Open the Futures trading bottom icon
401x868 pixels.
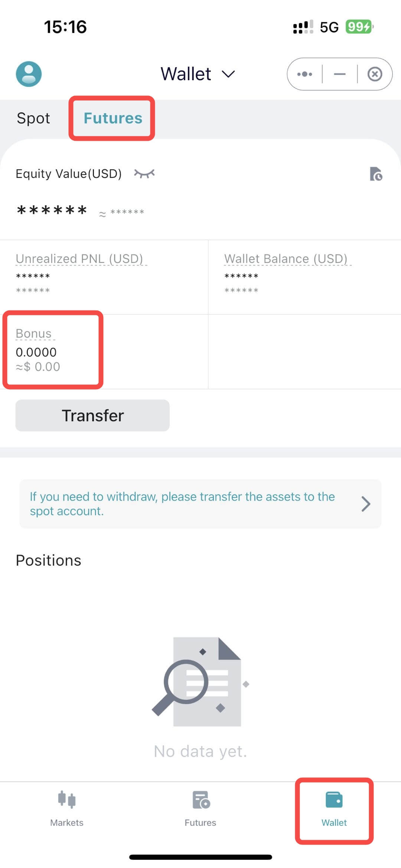pos(200,799)
